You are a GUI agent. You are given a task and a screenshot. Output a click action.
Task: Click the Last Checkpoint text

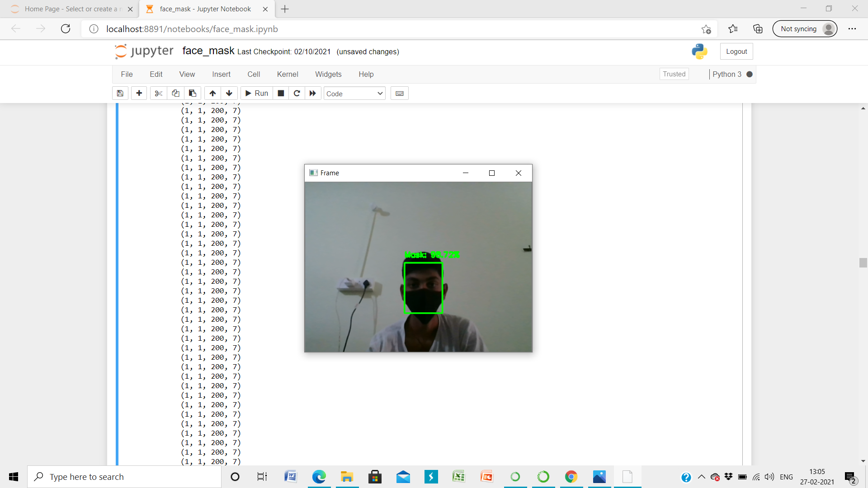[284, 52]
